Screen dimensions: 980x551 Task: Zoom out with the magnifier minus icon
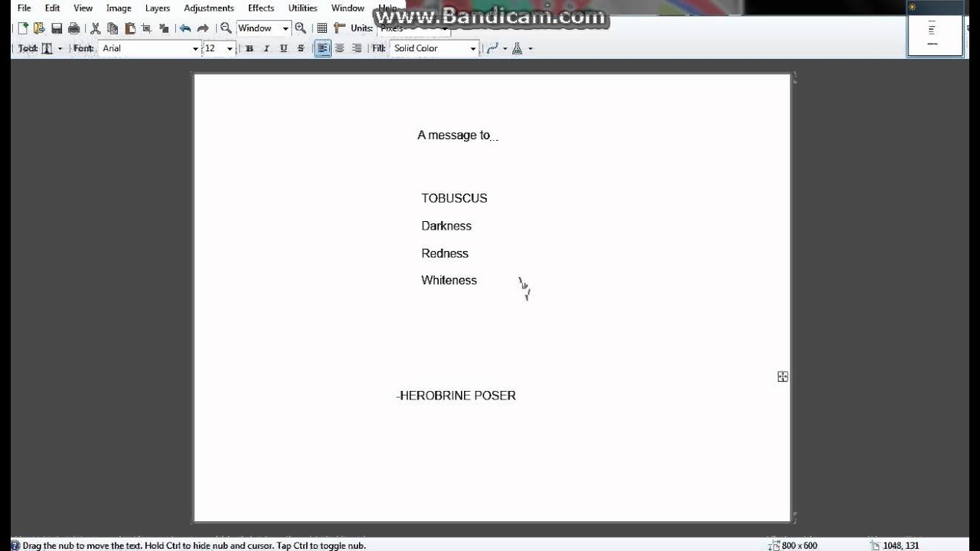point(226,28)
